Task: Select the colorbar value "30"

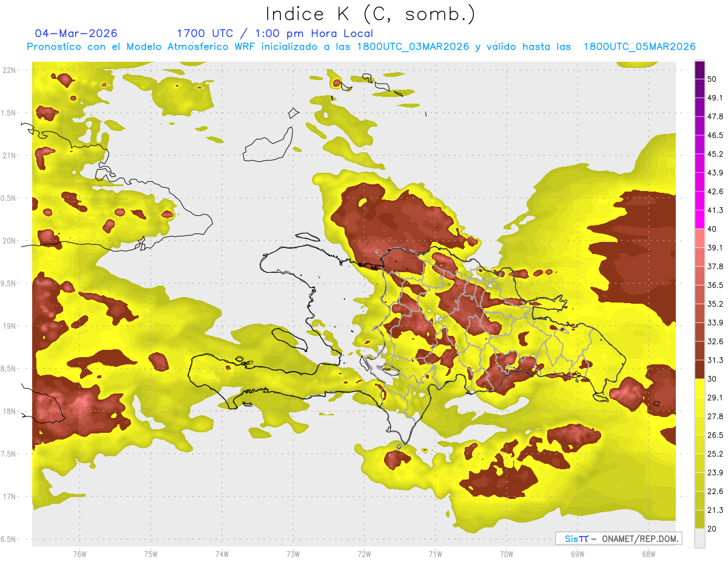Action: (712, 379)
